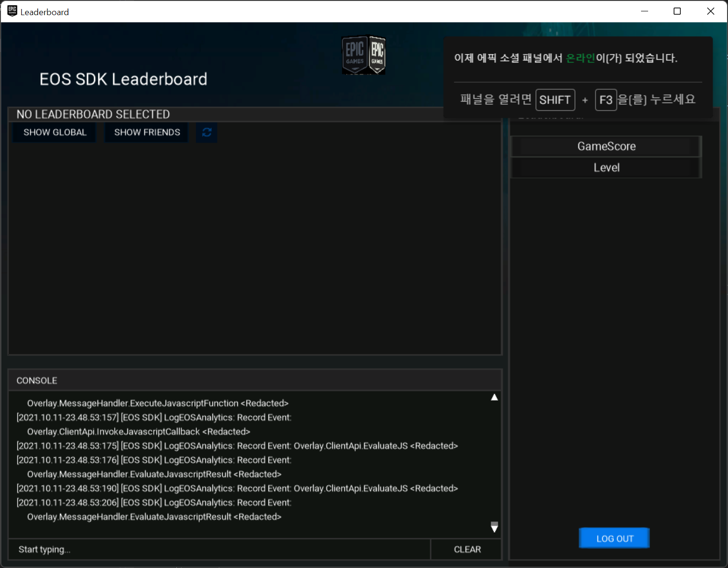Log out with the blue LOG OUT button
This screenshot has width=728, height=568.
(x=614, y=538)
